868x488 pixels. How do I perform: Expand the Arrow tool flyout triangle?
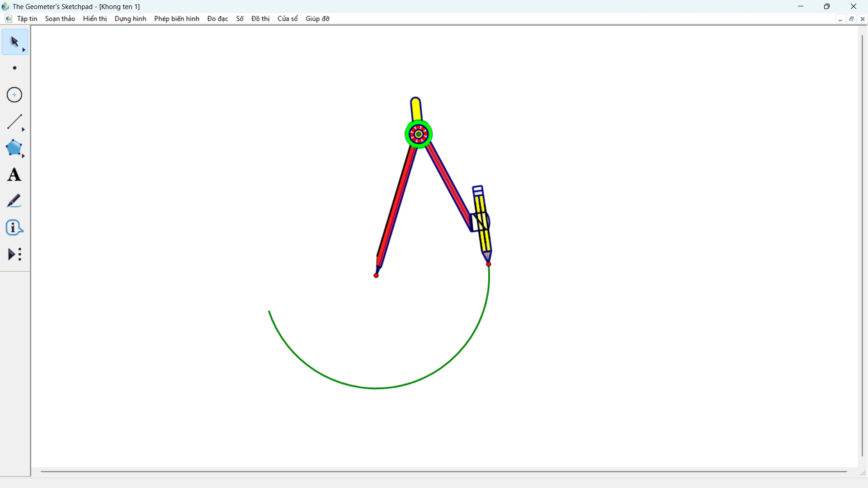click(x=24, y=50)
